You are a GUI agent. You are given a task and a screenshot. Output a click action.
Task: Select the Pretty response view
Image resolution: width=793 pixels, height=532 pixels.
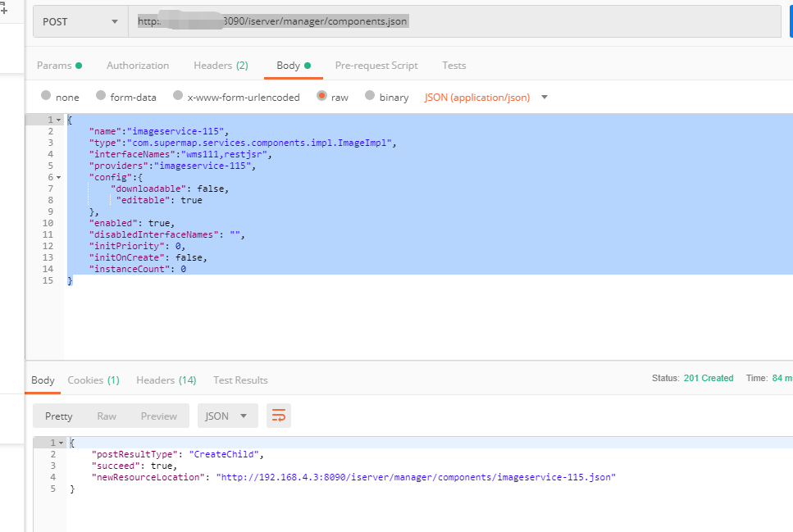pyautogui.click(x=59, y=416)
